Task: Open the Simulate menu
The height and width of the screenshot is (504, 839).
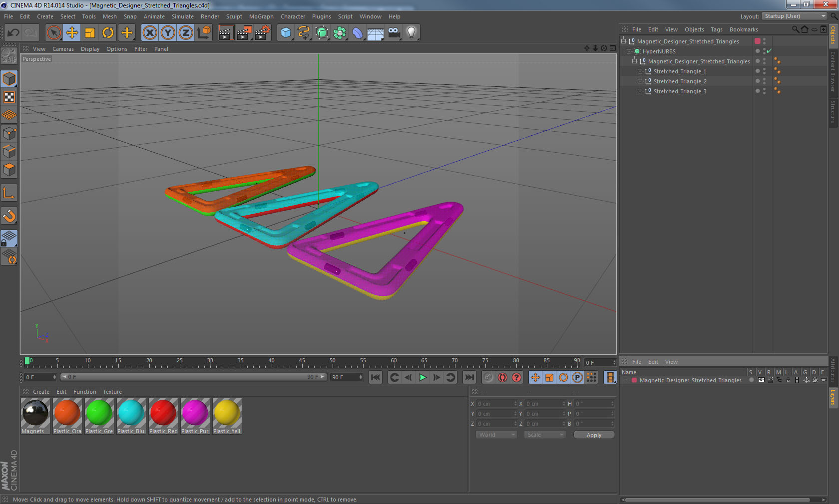Action: tap(183, 16)
